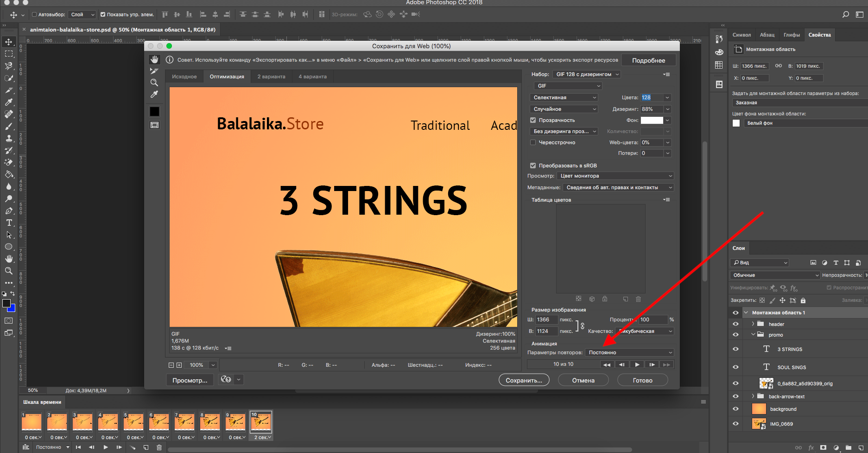The width and height of the screenshot is (868, 453).
Task: Click the black eyedropper color swatch in the dialog
Action: point(154,111)
